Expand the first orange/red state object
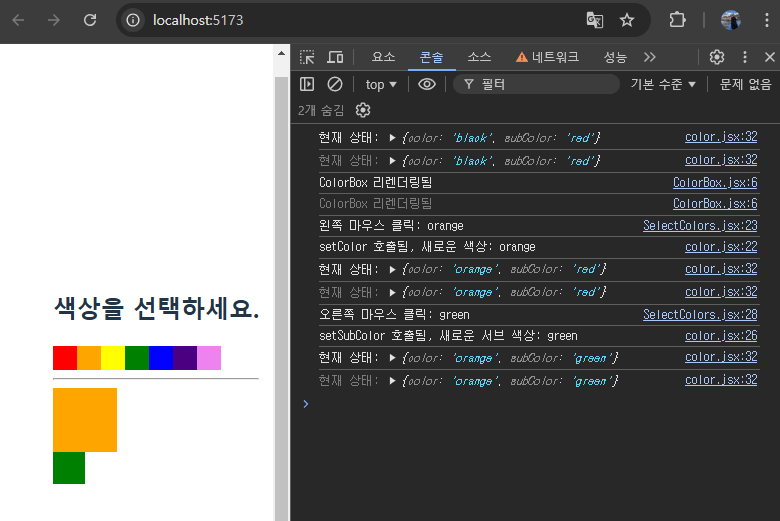Viewport: 780px width, 521px height. click(x=392, y=270)
